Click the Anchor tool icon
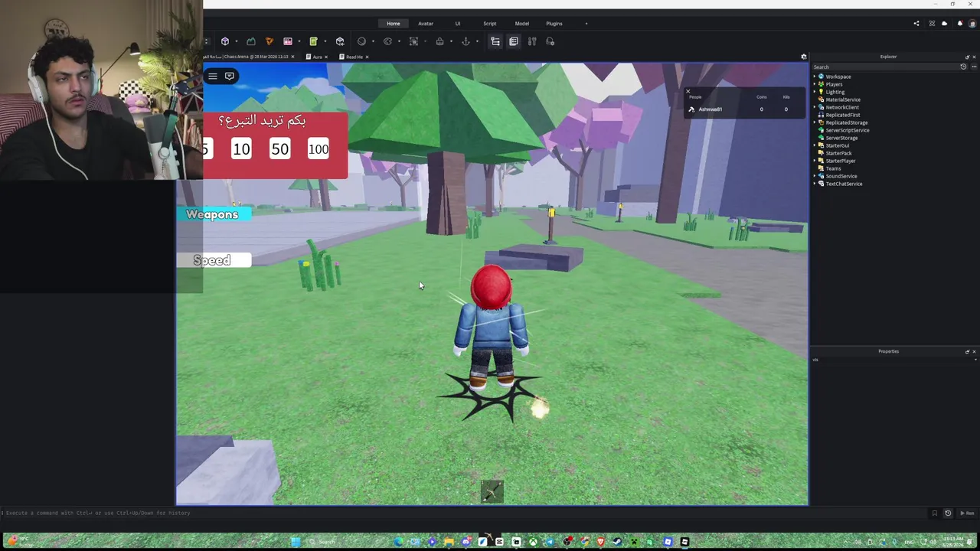This screenshot has width=980, height=551. pos(465,41)
